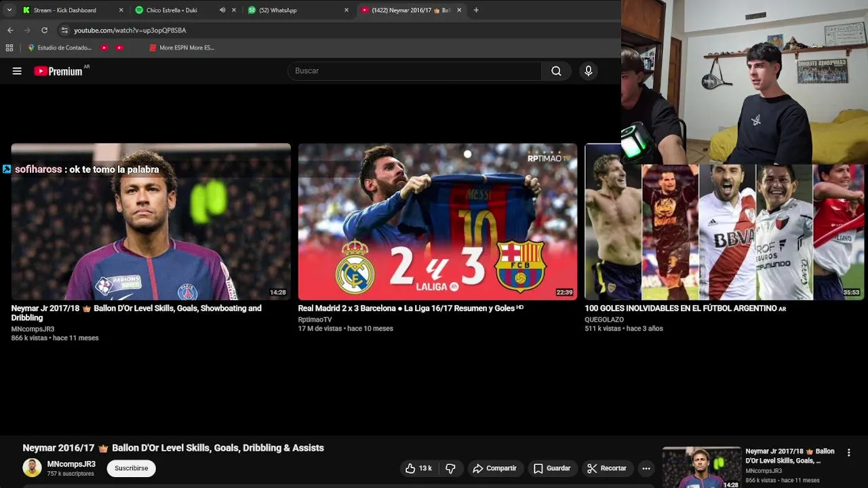868x488 pixels.
Task: Open a new browser tab
Action: 476,10
